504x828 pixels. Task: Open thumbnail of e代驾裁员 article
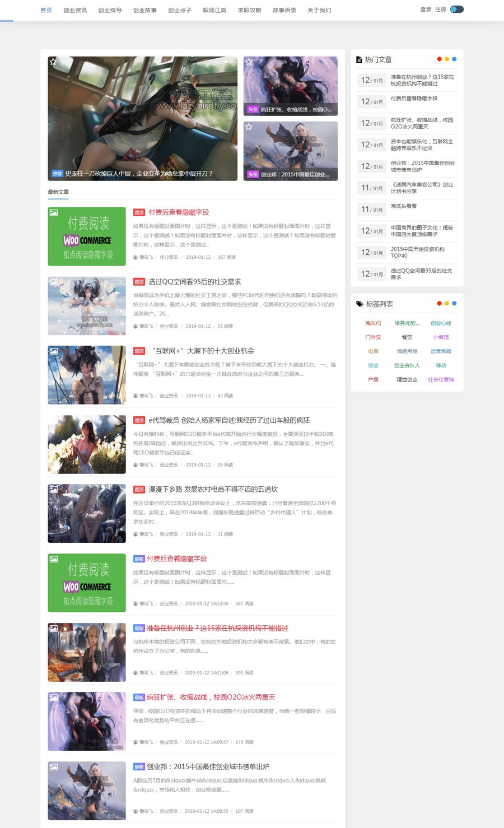pos(87,444)
